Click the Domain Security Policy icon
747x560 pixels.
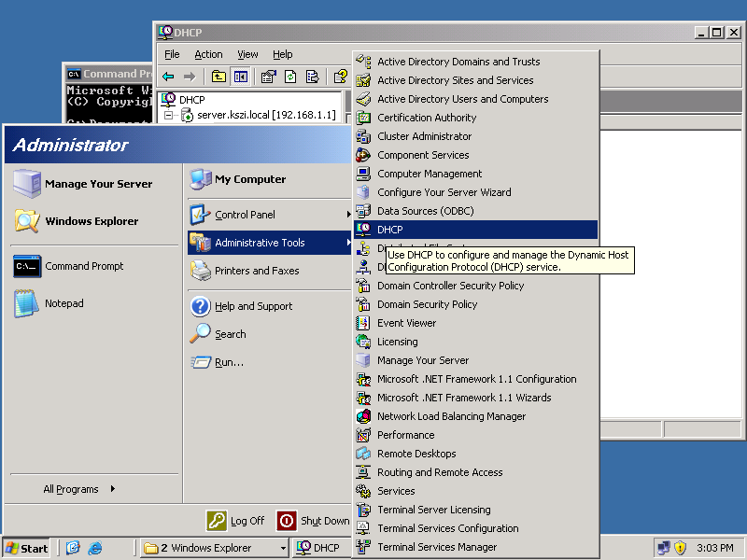(363, 304)
